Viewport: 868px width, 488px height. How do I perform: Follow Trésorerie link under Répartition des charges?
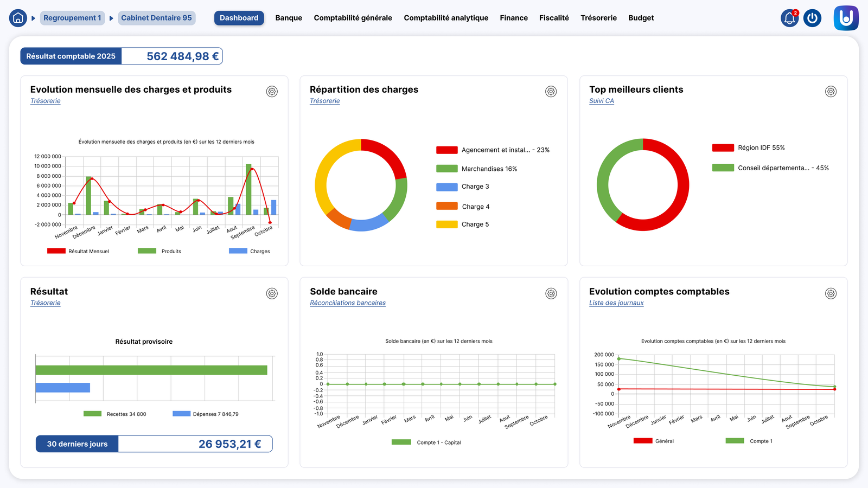(325, 101)
